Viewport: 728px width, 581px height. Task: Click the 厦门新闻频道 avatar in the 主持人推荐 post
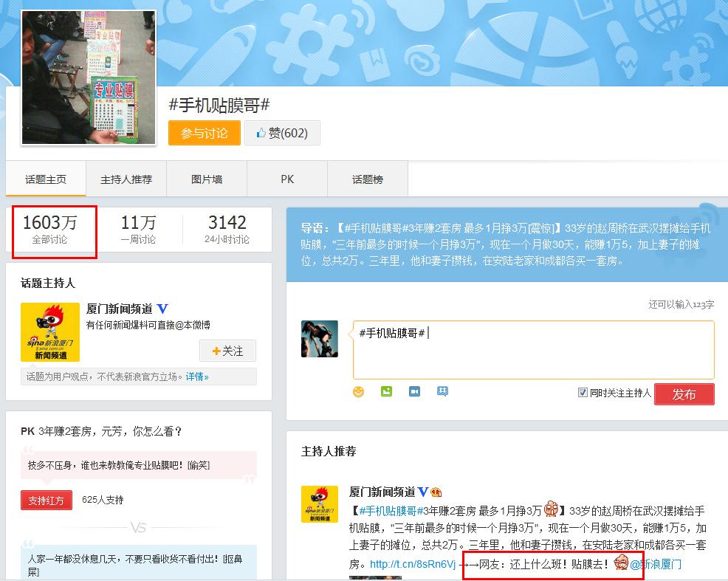[x=320, y=504]
